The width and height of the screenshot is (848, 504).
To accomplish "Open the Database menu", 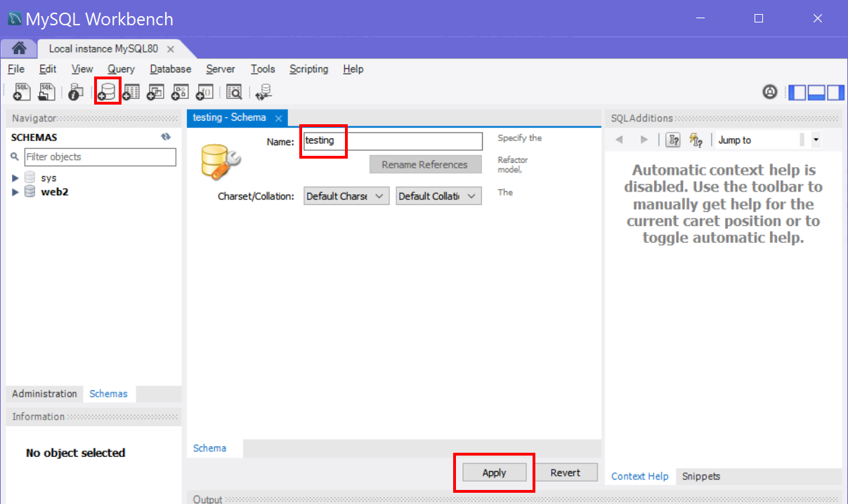I will (170, 69).
